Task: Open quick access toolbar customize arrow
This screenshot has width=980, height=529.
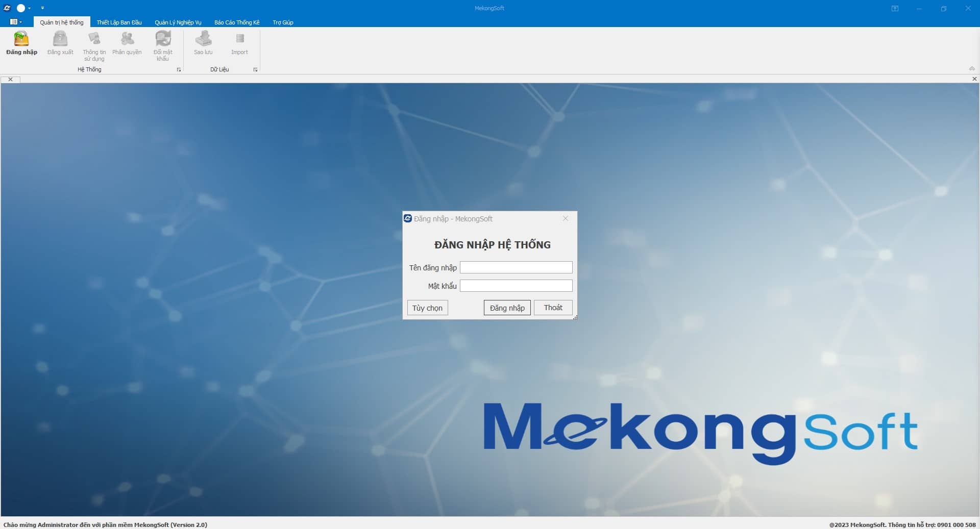Action: [42, 8]
